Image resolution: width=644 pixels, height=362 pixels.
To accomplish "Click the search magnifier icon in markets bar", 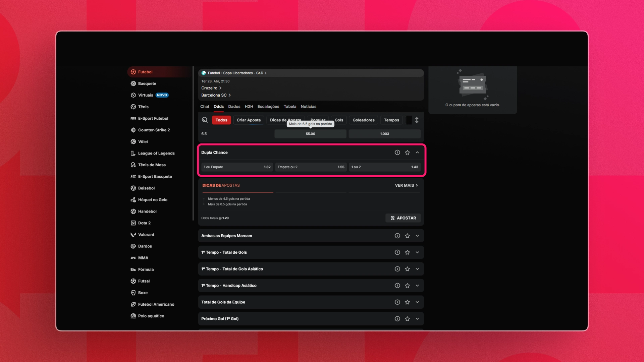I will [x=205, y=120].
